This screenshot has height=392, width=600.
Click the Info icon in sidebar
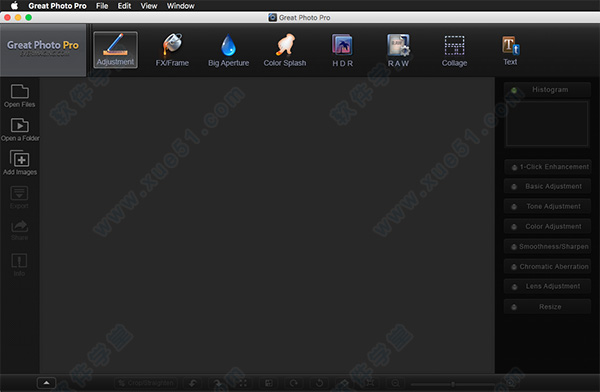click(x=19, y=265)
